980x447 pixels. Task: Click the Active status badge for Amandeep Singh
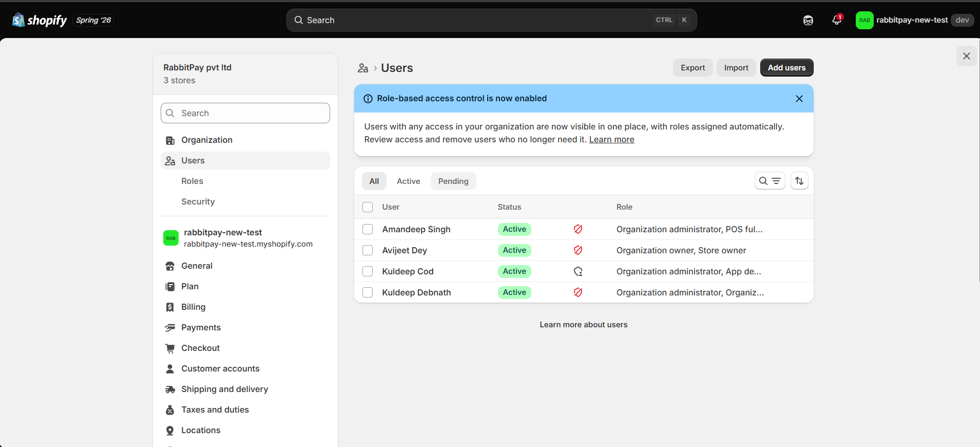coord(514,229)
